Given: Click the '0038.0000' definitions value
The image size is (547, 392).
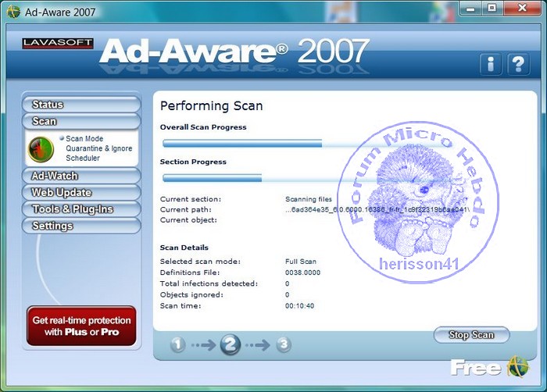Looking at the screenshot, I should pos(302,273).
